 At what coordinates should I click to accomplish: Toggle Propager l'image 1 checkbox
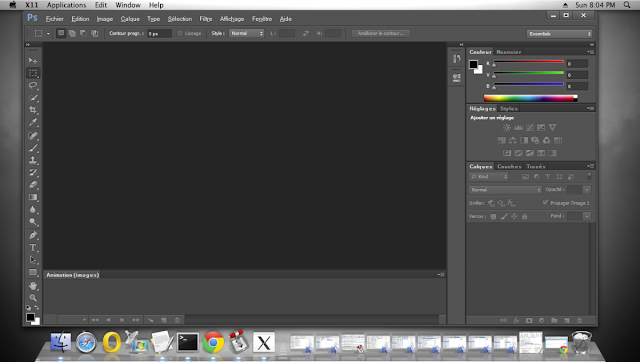[545, 202]
